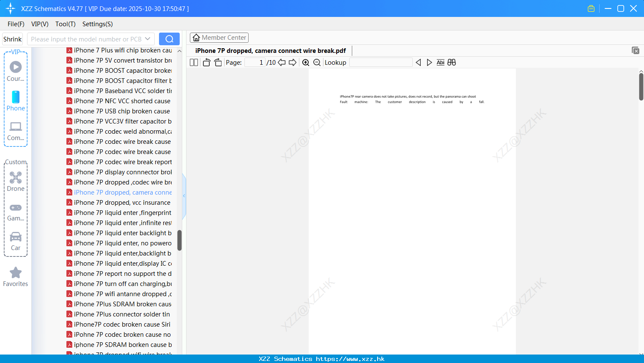Open the VIP menu
This screenshot has height=363, width=644.
(40, 24)
